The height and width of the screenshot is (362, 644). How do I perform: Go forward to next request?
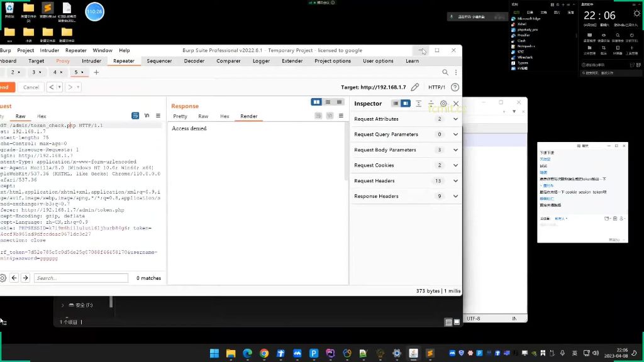coord(70,87)
